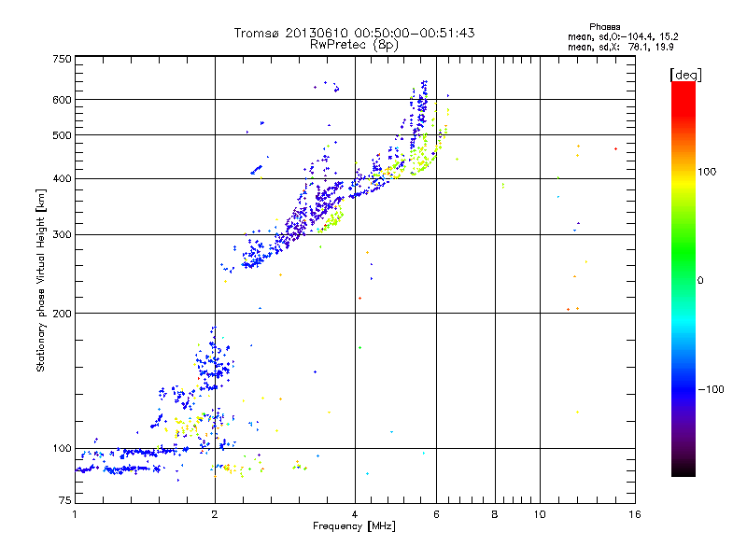Click the y-axis tick label '500'
The image size is (747, 560).
tap(63, 135)
